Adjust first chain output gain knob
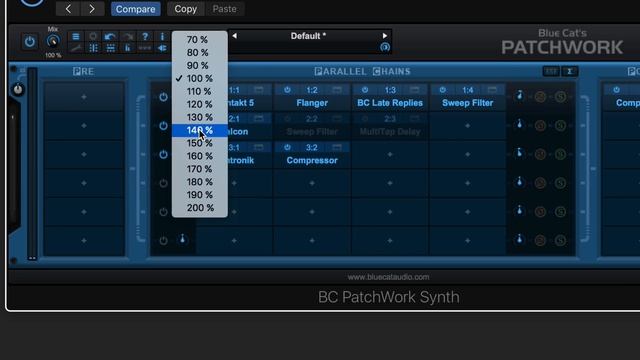This screenshot has height=360, width=640. (519, 96)
